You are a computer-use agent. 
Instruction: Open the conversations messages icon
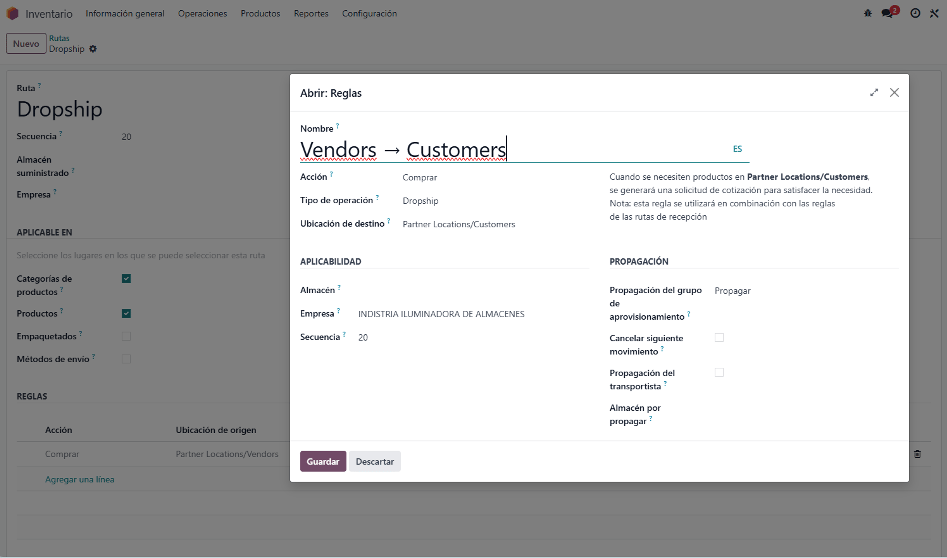tap(888, 14)
